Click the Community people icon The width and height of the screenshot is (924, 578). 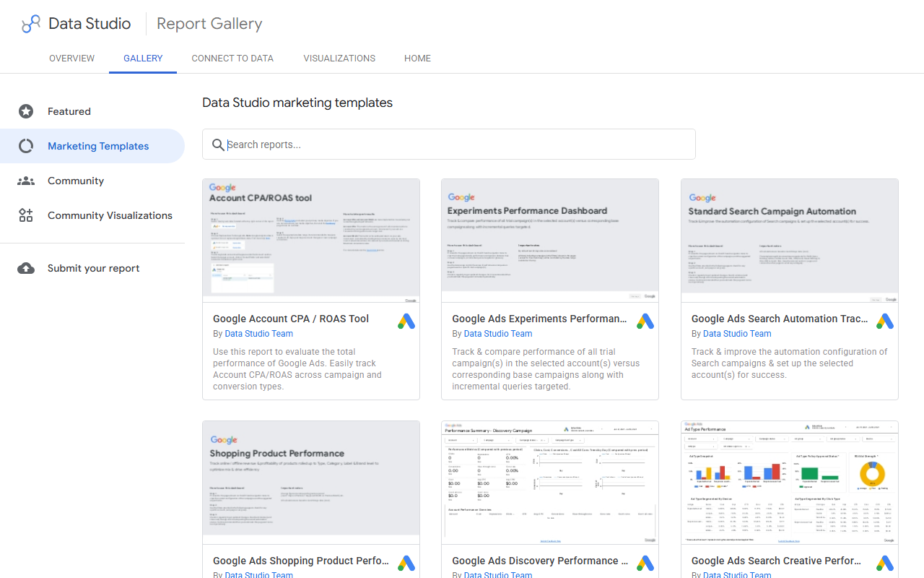[x=26, y=181]
